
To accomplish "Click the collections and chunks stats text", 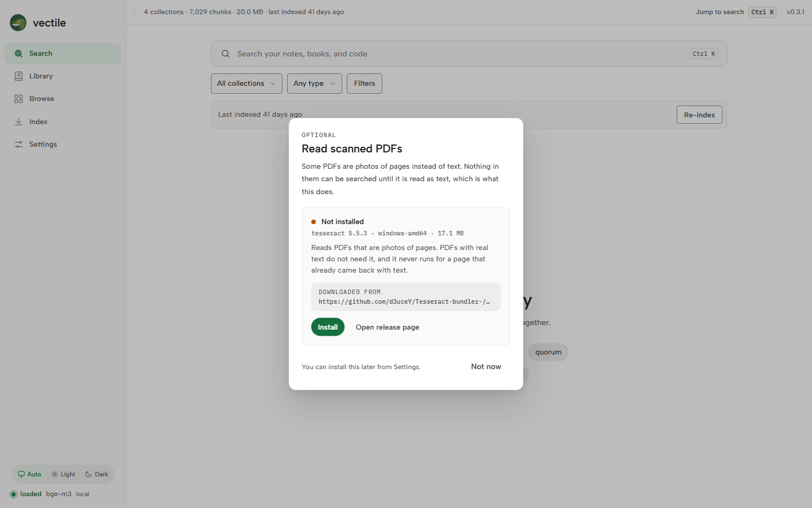I will click(x=244, y=12).
